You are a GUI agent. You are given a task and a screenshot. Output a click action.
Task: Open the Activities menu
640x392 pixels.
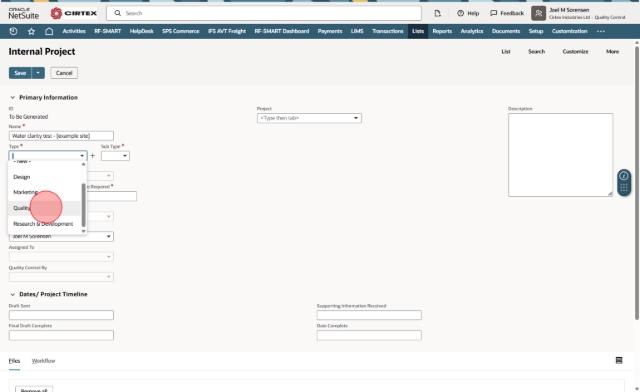point(74,31)
